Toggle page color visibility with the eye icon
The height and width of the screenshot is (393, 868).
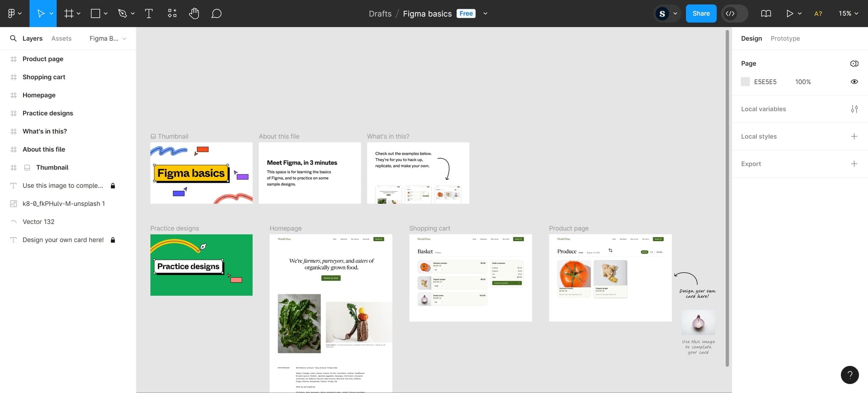pyautogui.click(x=854, y=81)
